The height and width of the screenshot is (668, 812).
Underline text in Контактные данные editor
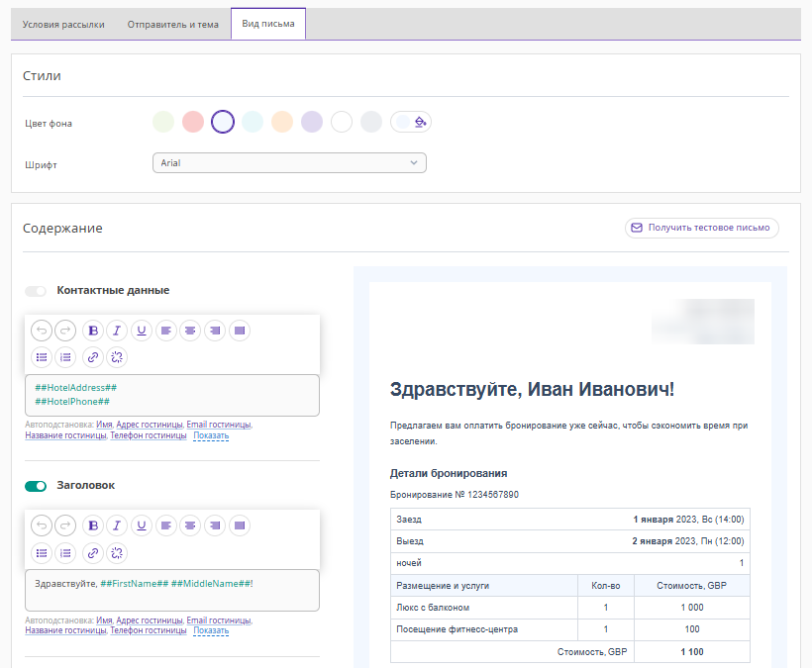click(142, 332)
